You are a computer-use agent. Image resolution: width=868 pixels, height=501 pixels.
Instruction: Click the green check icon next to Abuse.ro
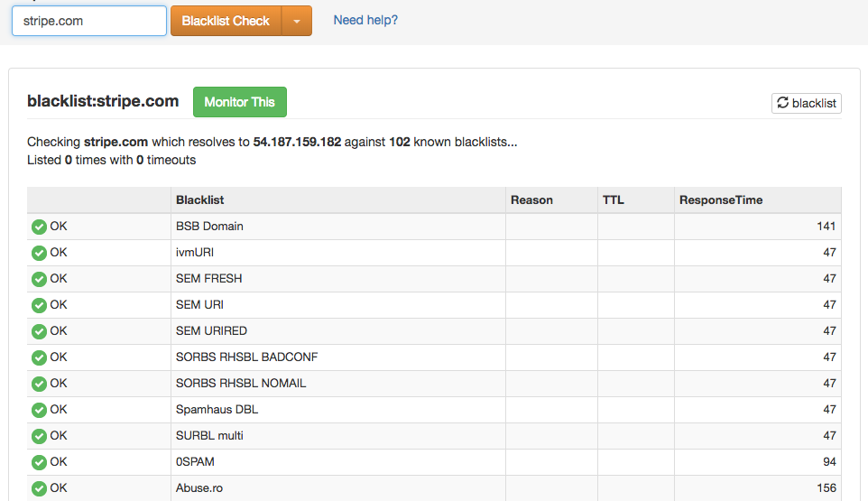click(39, 489)
